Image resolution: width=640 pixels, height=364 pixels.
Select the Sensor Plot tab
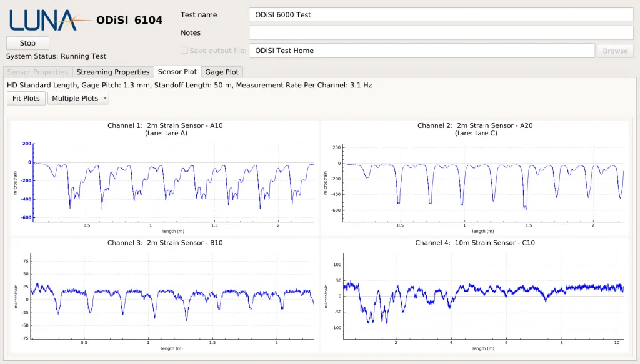pos(177,72)
